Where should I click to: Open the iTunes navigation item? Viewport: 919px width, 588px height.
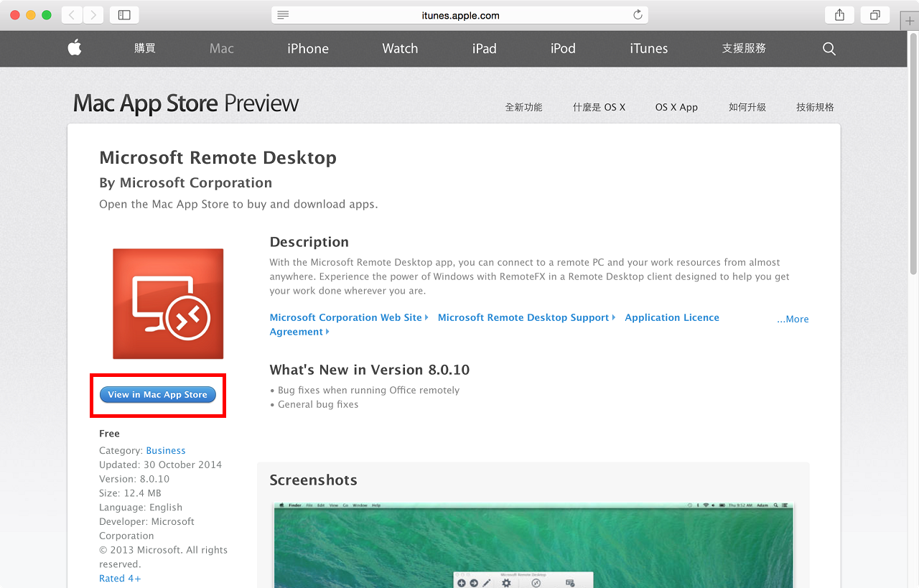[649, 48]
